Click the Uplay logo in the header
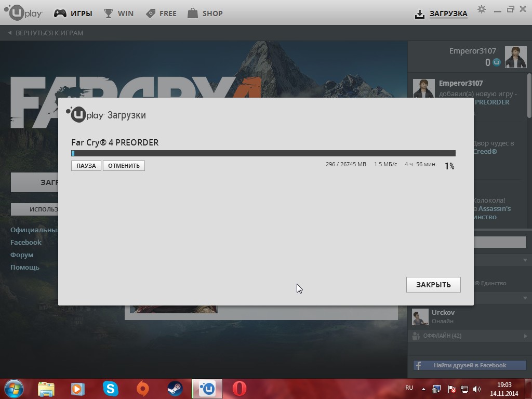Image resolution: width=532 pixels, height=399 pixels. pos(23,13)
